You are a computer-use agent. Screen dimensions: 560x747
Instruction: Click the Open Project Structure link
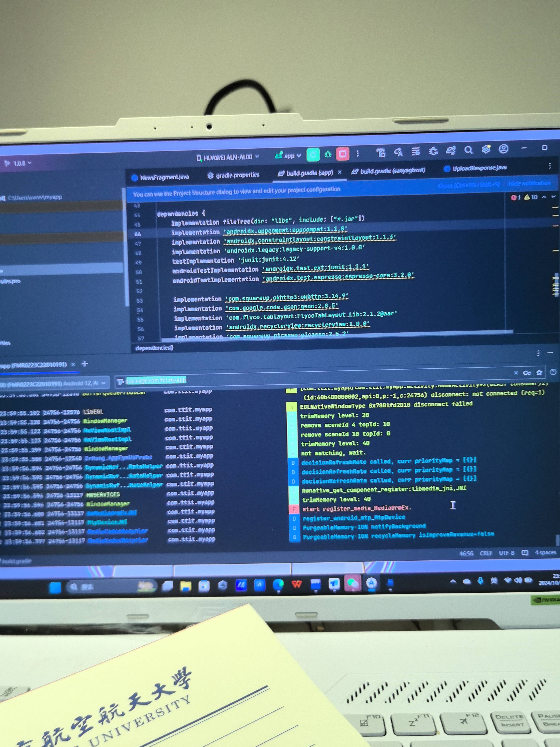[x=468, y=185]
